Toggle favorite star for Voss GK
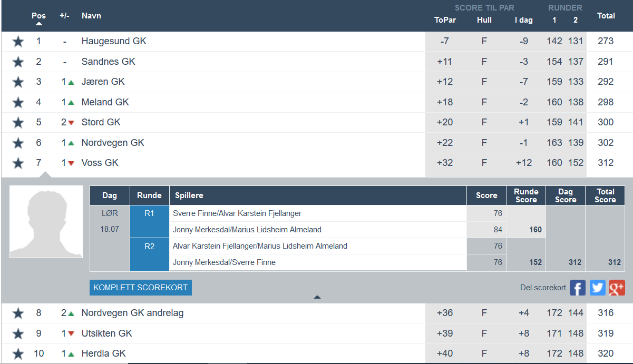Image resolution: width=633 pixels, height=364 pixels. tap(18, 163)
